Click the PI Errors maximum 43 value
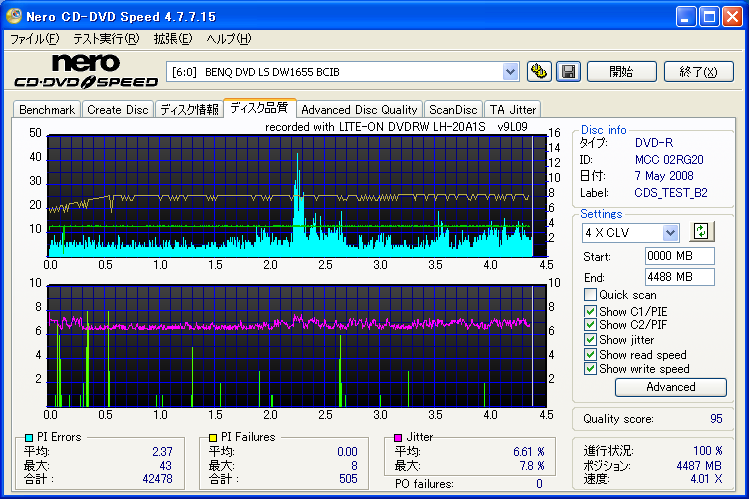Viewport: 749px width, 499px height. coord(165,466)
